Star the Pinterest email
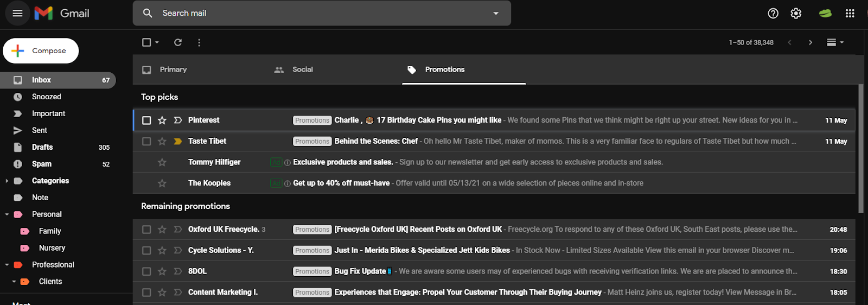The image size is (868, 305). click(162, 120)
